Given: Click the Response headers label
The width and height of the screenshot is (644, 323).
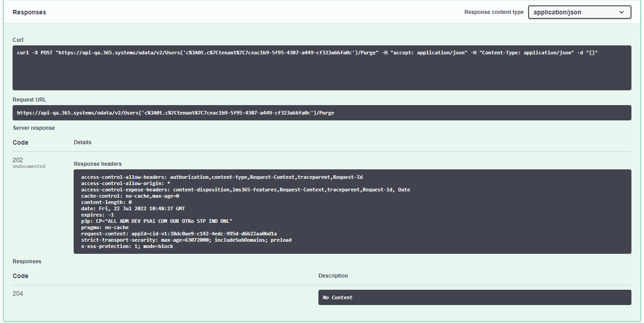Looking at the screenshot, I should coord(97,164).
